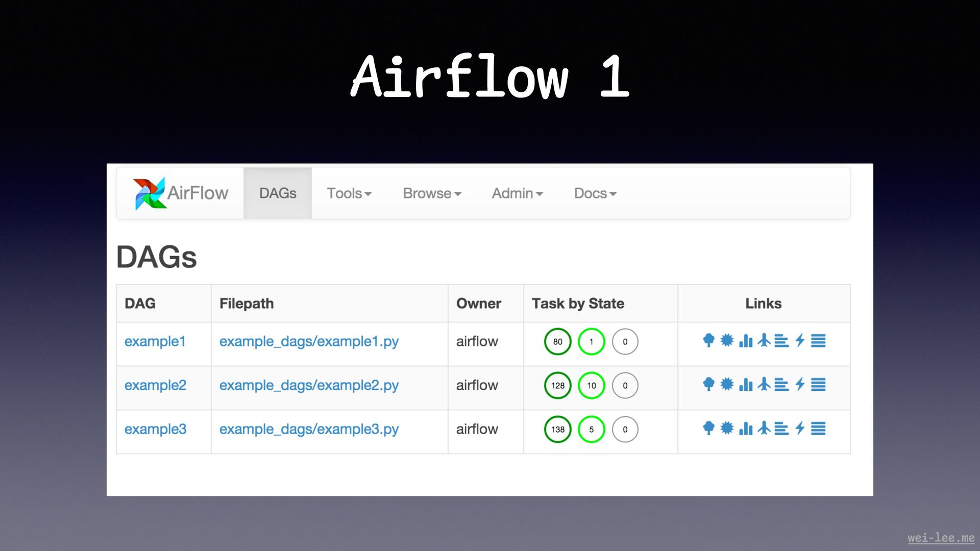Open tree view icon for example1
Image resolution: width=980 pixels, height=551 pixels.
(708, 340)
